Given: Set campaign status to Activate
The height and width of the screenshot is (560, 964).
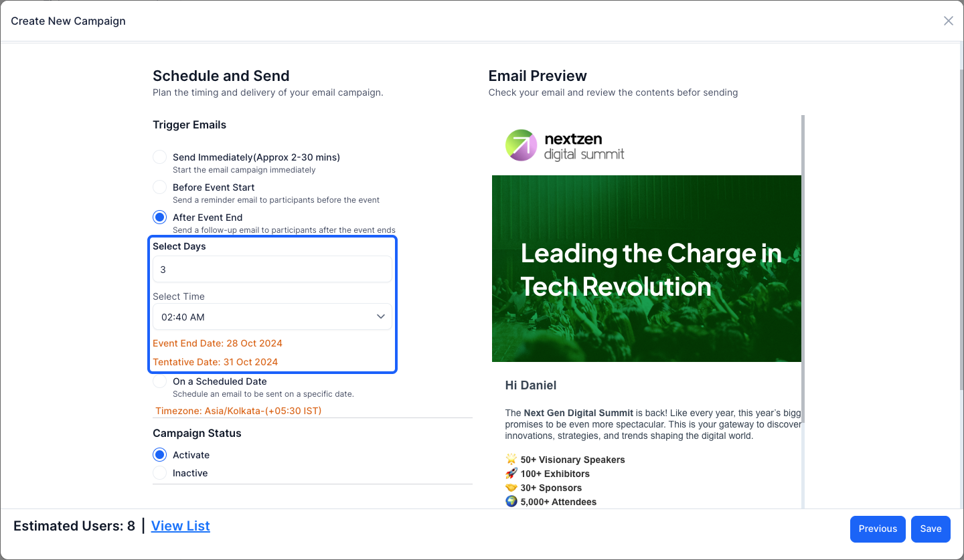Looking at the screenshot, I should coord(159,455).
